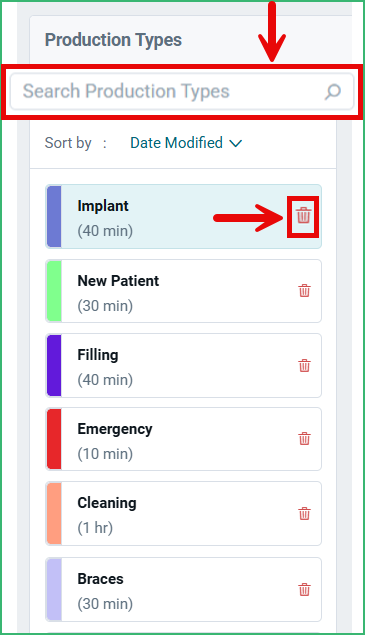Delete the New Patient production type
Viewport: 365px width, 635px height.
tap(304, 290)
